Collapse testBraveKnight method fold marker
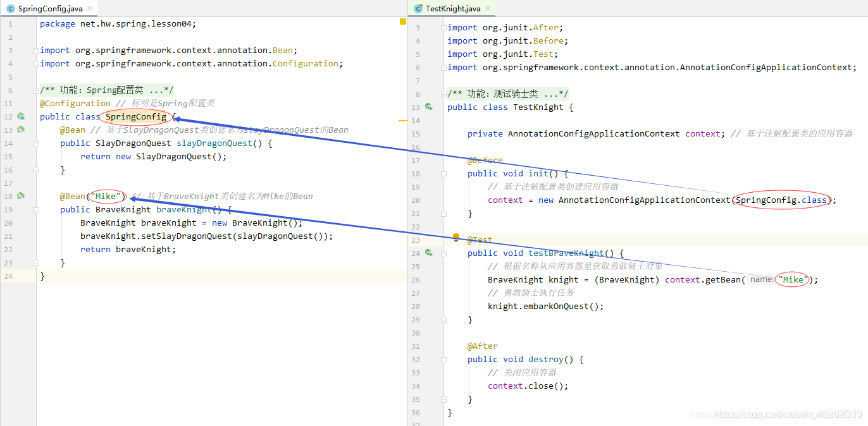 coord(443,253)
